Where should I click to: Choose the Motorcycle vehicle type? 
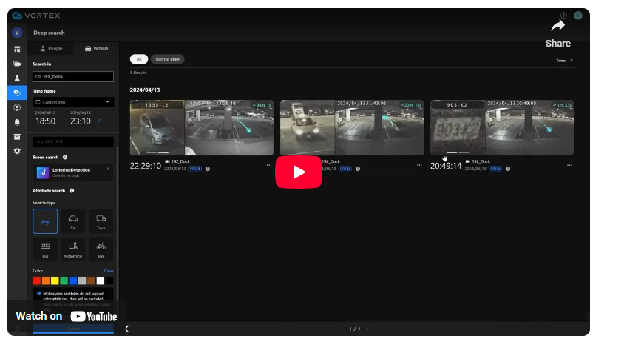point(73,249)
